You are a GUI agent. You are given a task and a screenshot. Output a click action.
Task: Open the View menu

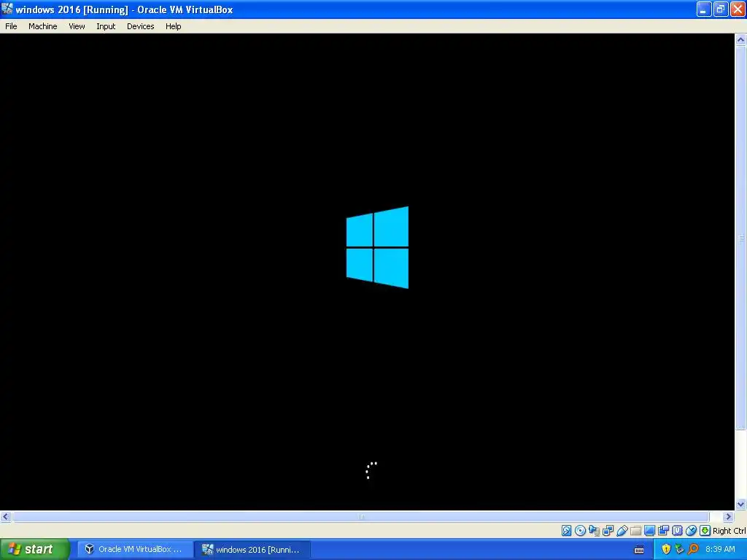77,26
